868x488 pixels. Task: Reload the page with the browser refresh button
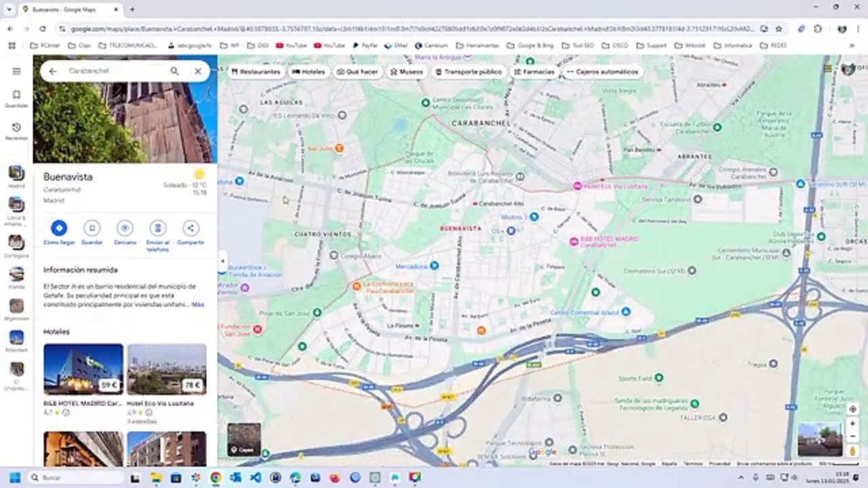pos(43,29)
